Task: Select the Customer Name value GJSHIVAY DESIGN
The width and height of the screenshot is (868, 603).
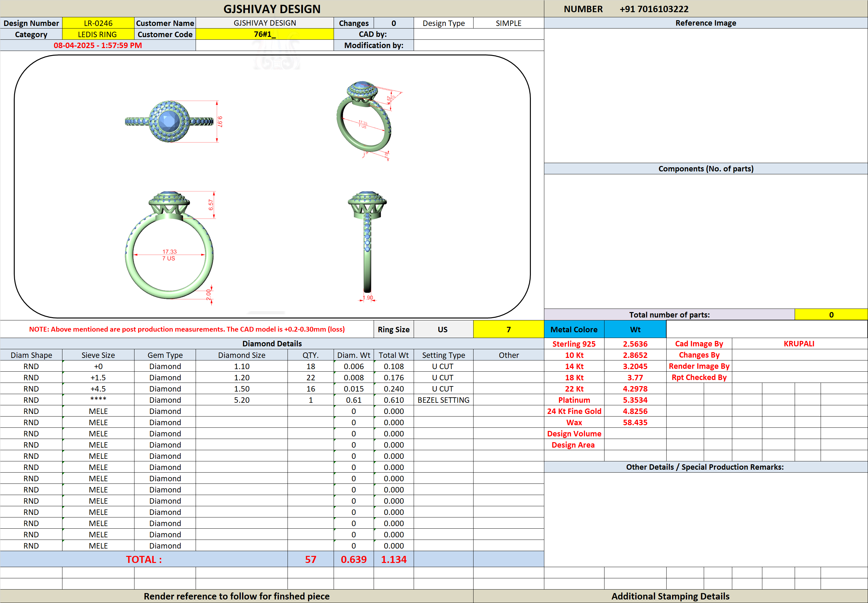Action: pyautogui.click(x=265, y=23)
